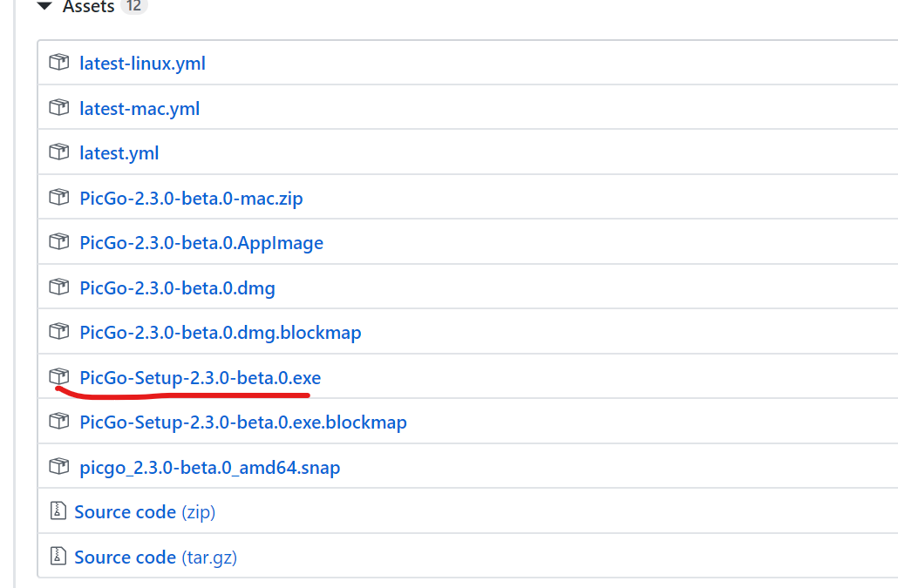This screenshot has width=898, height=588.
Task: Open the latest-mac.yml asset link
Action: [x=139, y=108]
